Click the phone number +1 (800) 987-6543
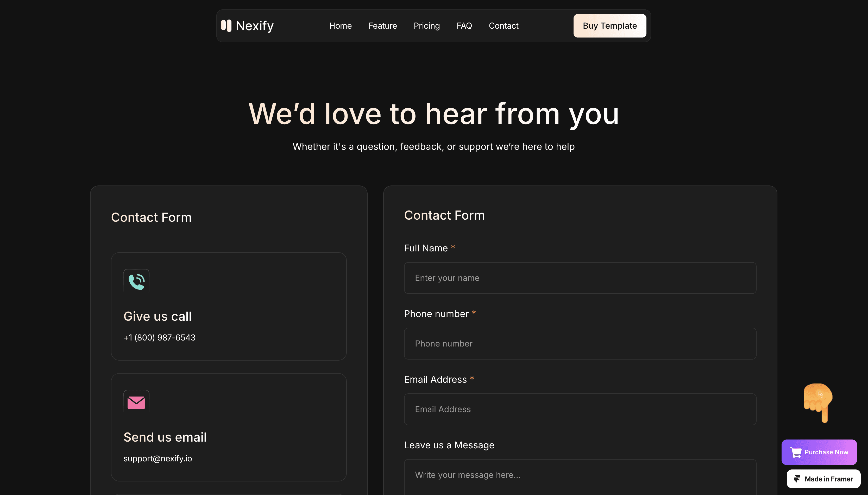This screenshot has width=868, height=495. (x=159, y=337)
